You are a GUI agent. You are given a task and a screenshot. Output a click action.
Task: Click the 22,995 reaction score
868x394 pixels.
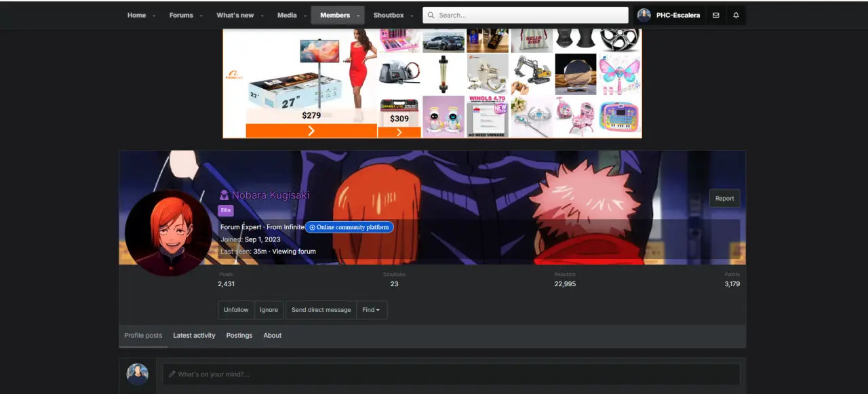(x=565, y=284)
